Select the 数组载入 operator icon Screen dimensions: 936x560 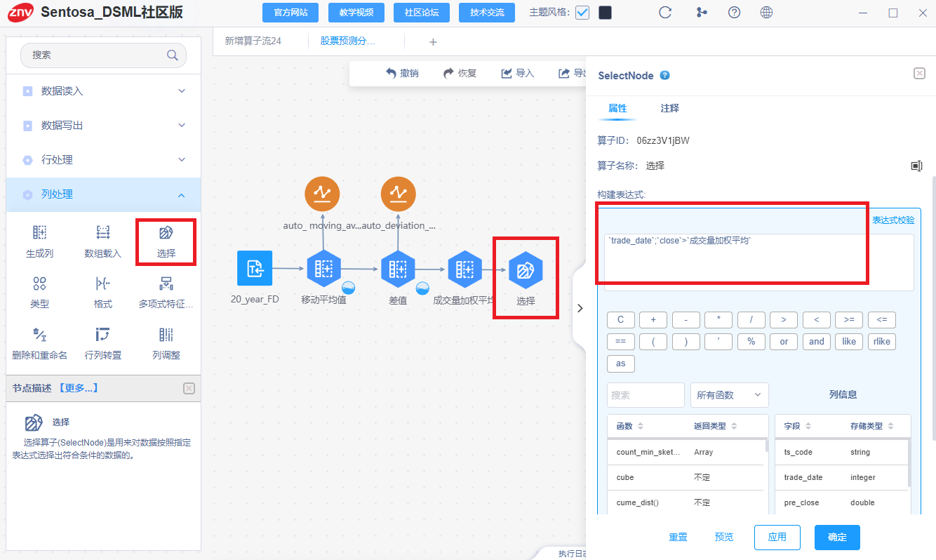103,232
